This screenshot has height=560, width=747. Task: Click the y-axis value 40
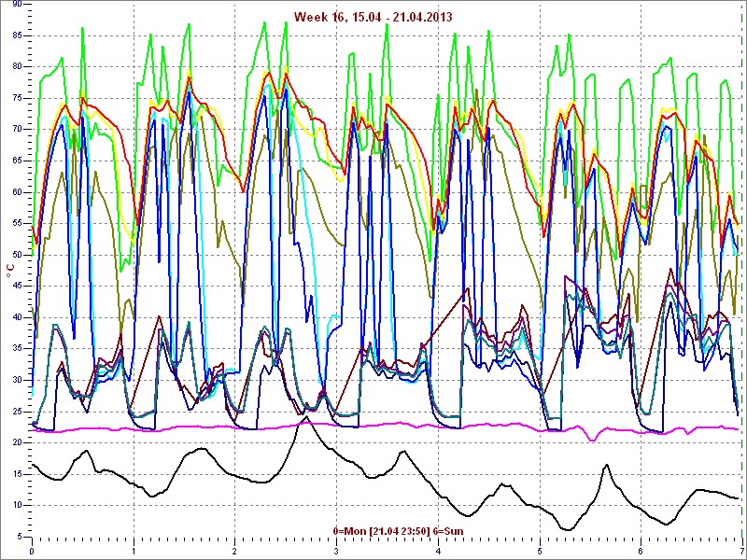click(17, 317)
